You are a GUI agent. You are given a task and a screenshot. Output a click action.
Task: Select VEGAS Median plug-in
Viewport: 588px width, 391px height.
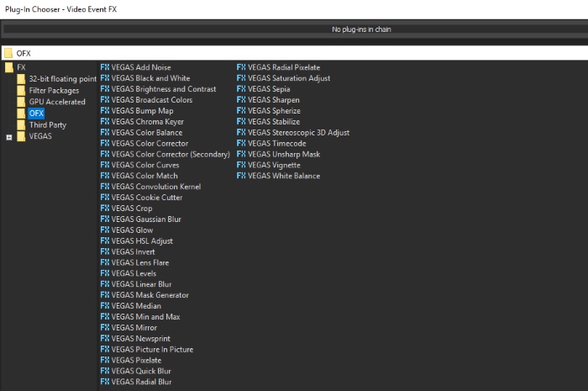(131, 306)
